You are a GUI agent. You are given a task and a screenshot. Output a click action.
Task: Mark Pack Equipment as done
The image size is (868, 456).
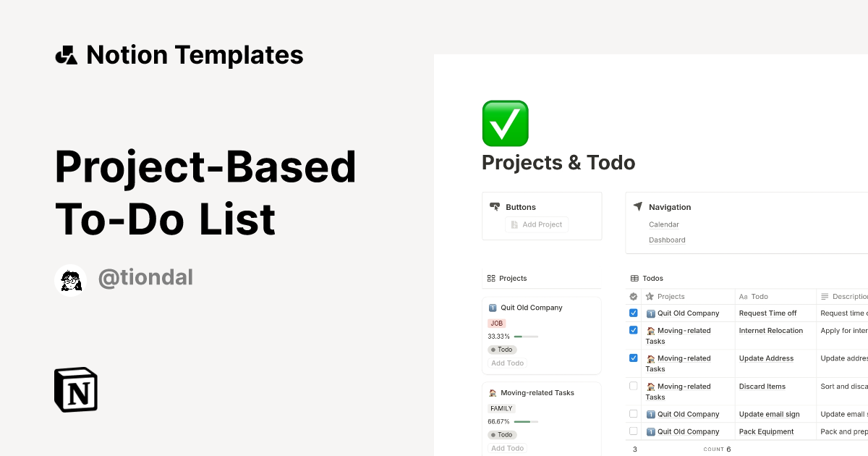[633, 431]
